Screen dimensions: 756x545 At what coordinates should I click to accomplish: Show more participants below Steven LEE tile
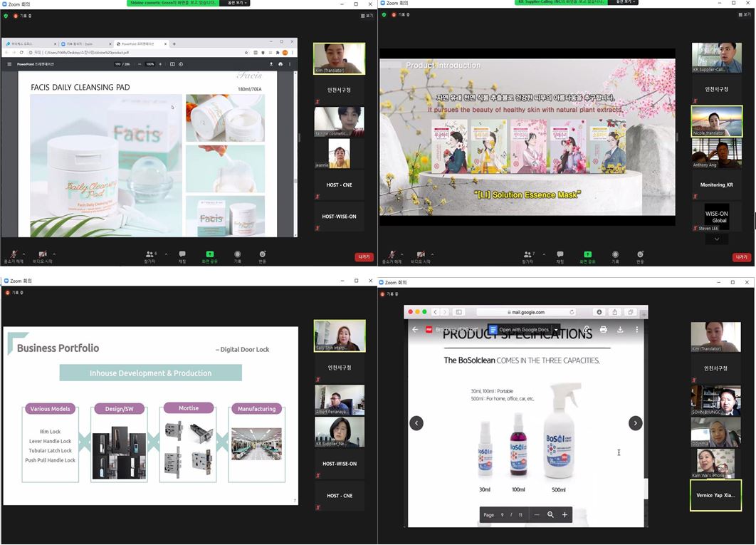716,239
